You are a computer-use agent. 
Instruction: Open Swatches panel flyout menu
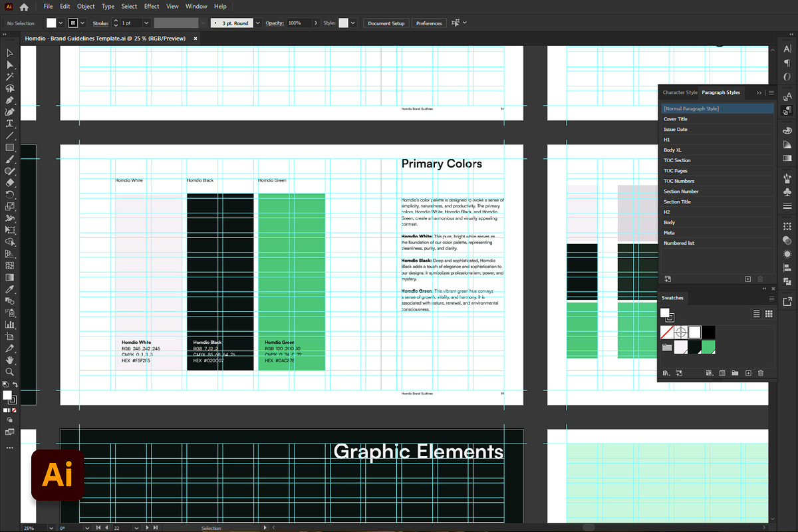point(771,298)
